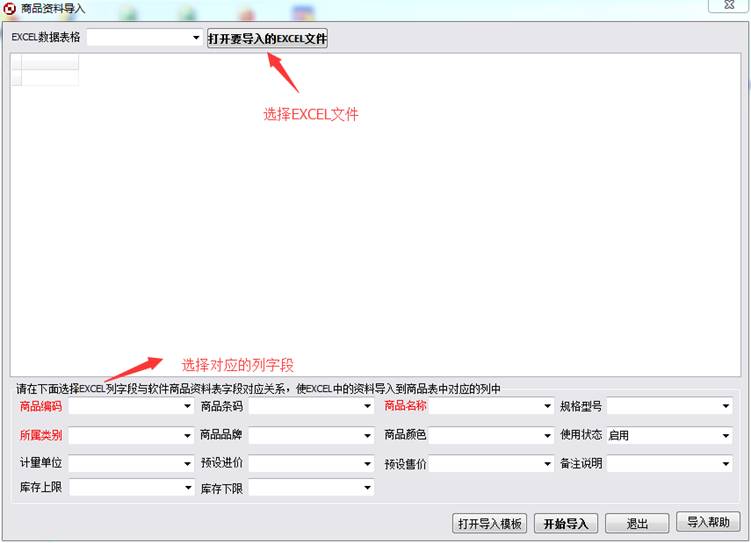
Task: Close the 商品资料导入 window
Action: click(x=729, y=5)
